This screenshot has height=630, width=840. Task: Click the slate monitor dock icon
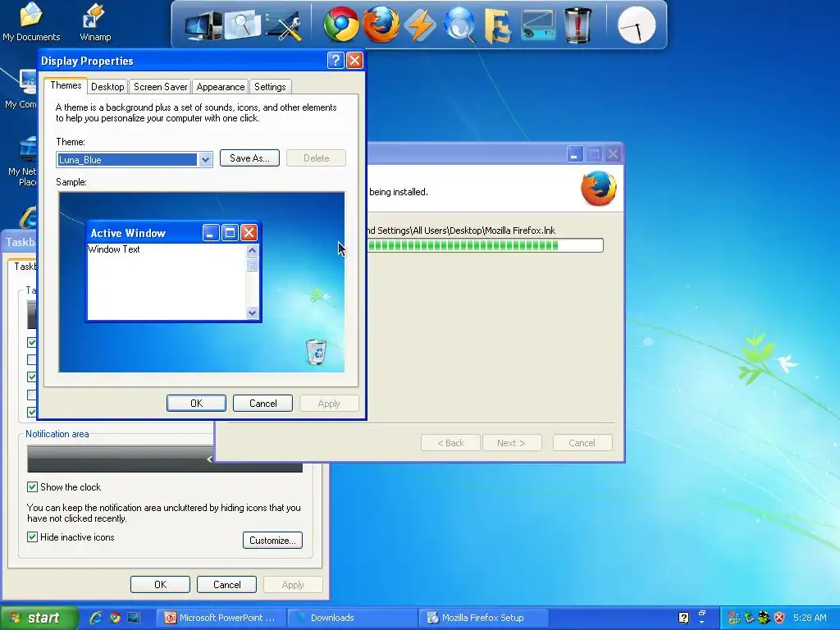pos(538,25)
